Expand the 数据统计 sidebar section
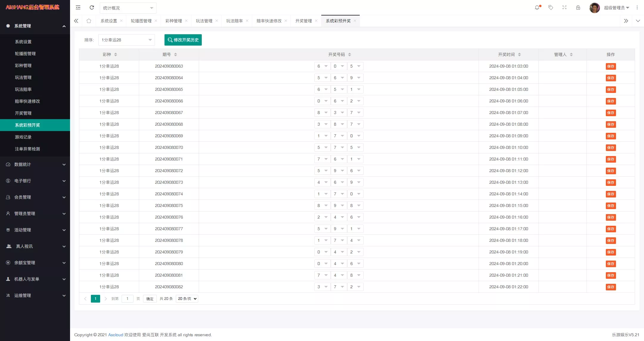 click(x=35, y=164)
